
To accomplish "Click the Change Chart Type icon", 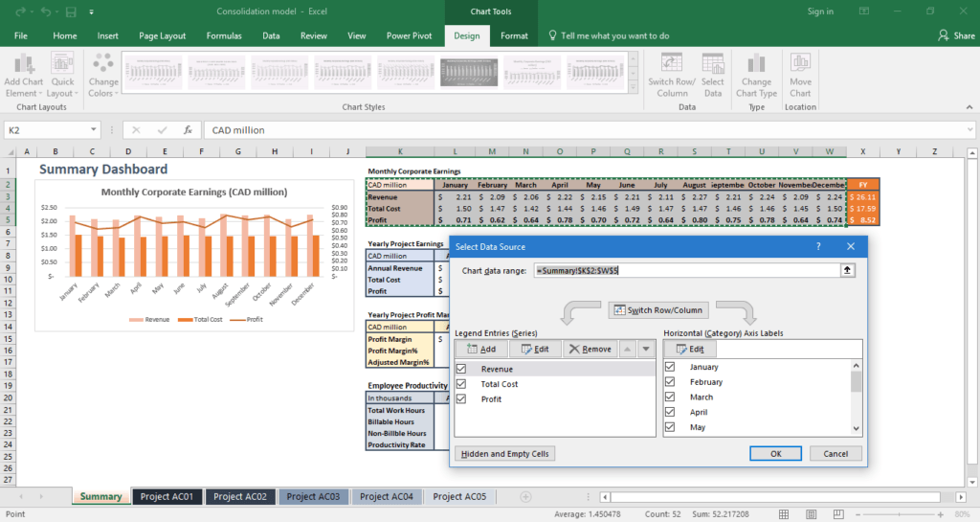I will point(756,64).
